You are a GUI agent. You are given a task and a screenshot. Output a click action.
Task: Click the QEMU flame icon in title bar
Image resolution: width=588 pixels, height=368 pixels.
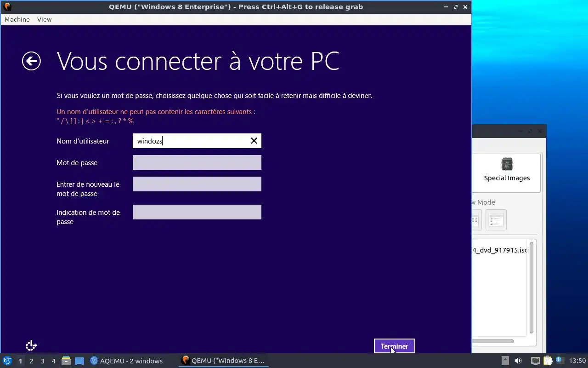point(7,7)
